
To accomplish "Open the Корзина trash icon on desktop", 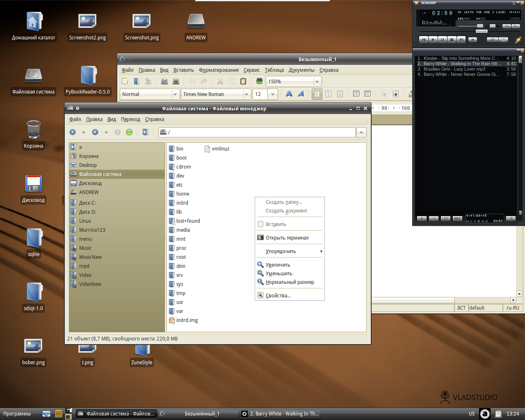I will click(33, 130).
